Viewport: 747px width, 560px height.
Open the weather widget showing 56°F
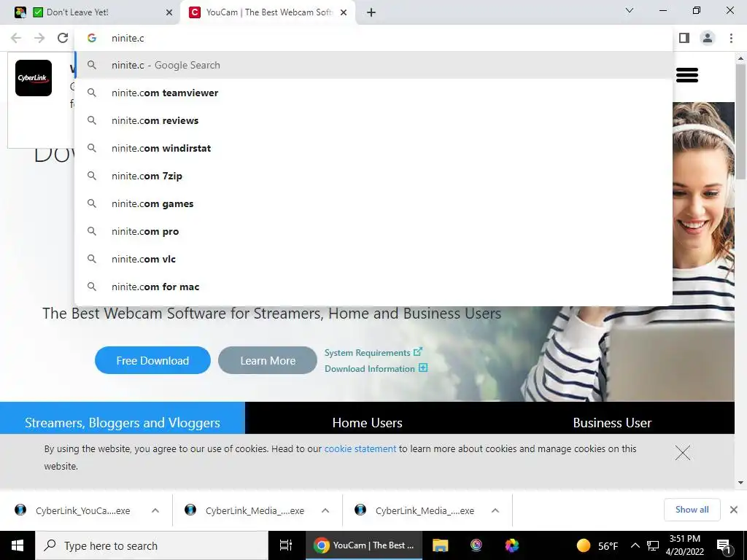(x=597, y=545)
